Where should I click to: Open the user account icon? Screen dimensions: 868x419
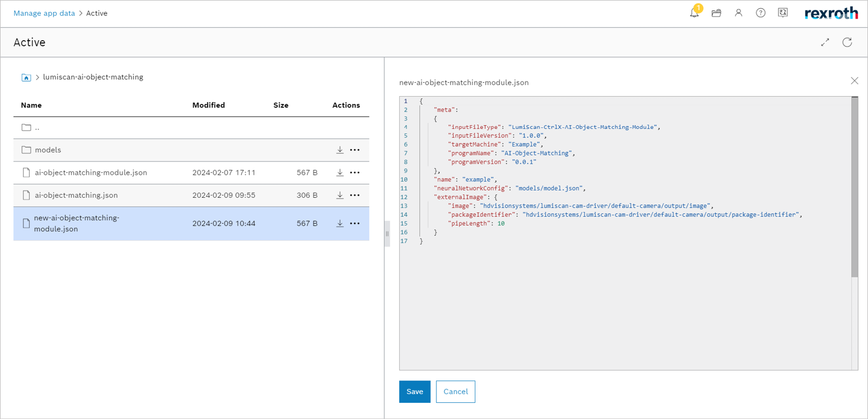pos(739,13)
